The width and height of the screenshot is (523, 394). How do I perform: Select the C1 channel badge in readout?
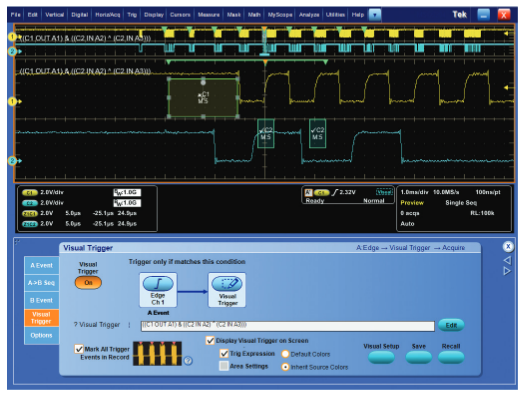(29, 192)
